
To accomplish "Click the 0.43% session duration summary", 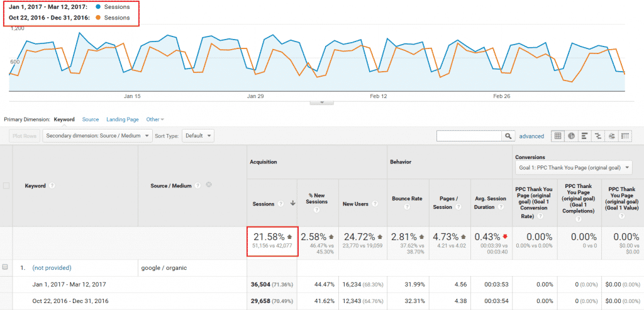I will 487,237.
